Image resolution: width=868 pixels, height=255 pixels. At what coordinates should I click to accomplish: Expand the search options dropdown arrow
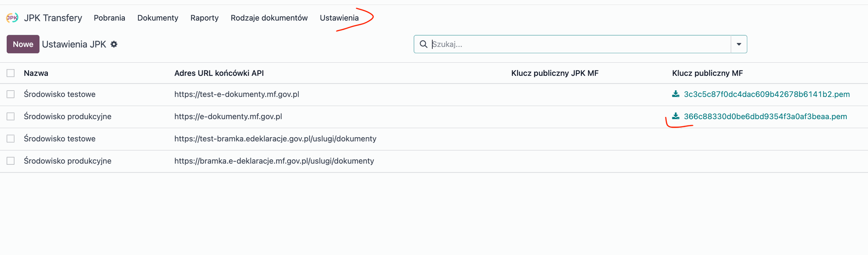point(739,44)
